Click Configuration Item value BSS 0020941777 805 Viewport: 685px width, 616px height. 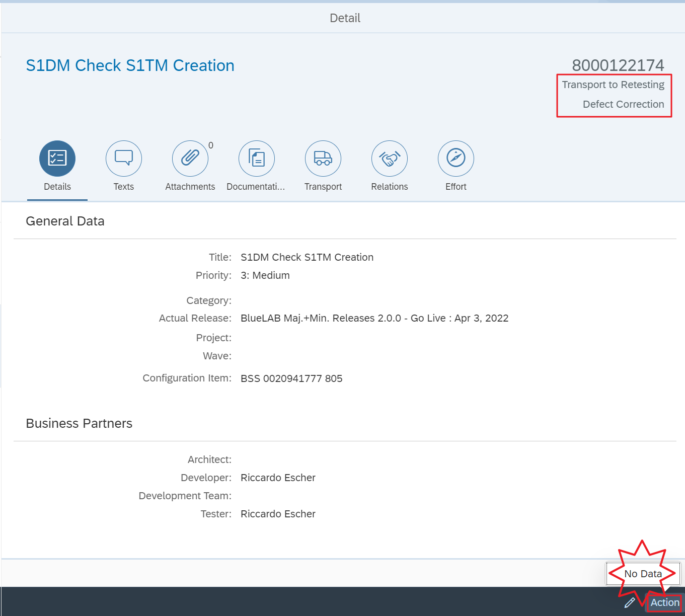click(x=291, y=378)
